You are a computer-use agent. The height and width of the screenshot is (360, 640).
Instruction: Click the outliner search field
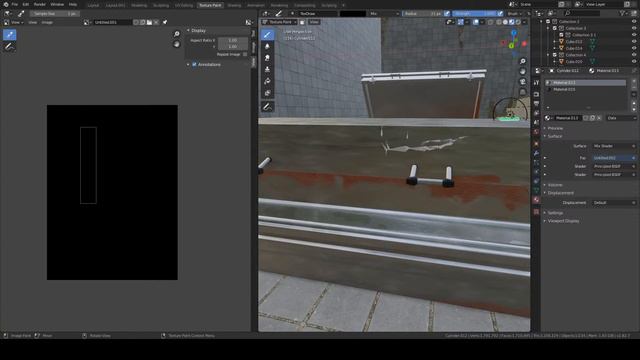click(582, 13)
